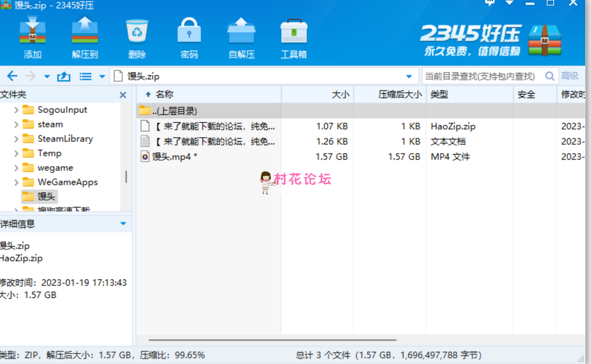This screenshot has width=591, height=364.
Task: Go back with the left arrow
Action: [13, 76]
